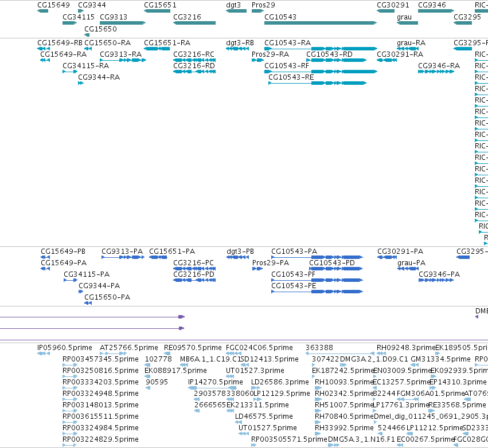Select protein CG10543-PF

tap(317, 280)
